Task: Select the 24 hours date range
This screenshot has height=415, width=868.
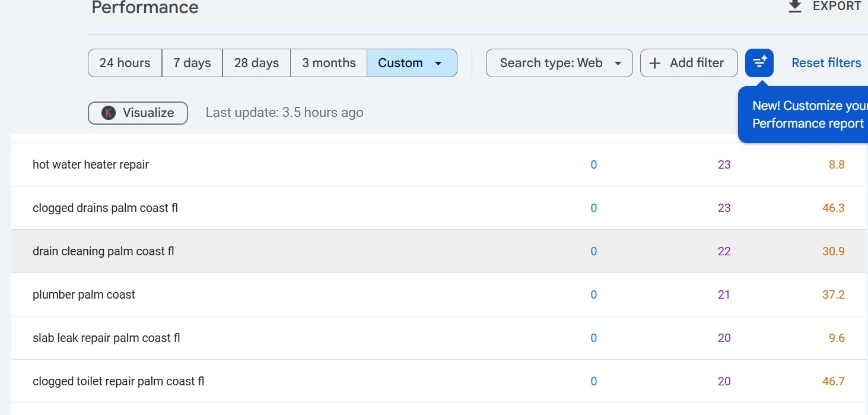Action: click(125, 63)
